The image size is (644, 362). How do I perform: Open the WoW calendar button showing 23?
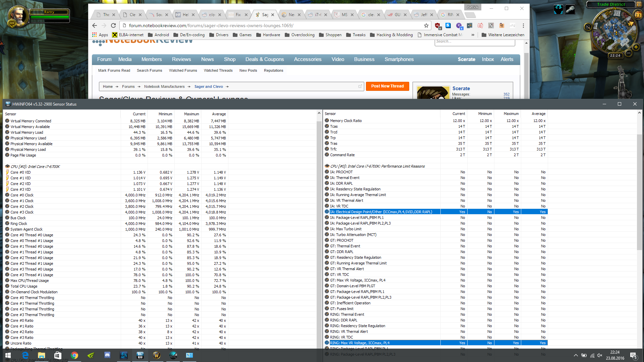(638, 14)
